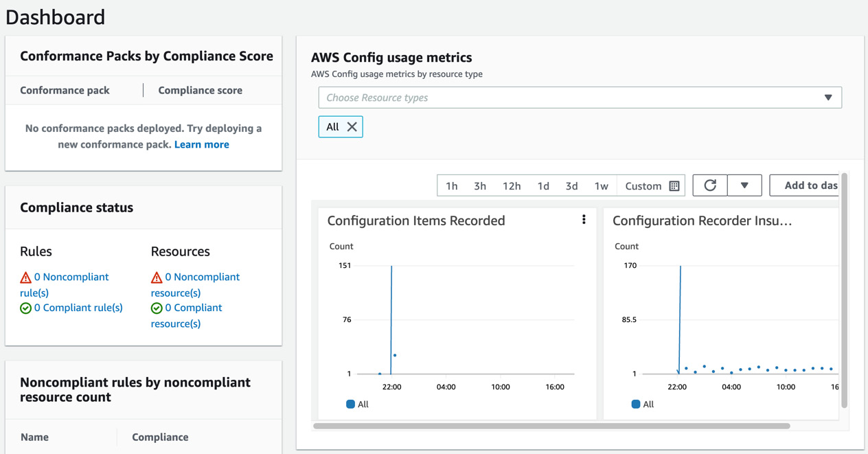The image size is (868, 454).
Task: Open 0 Noncompliant resource(s) link
Action: click(x=196, y=284)
